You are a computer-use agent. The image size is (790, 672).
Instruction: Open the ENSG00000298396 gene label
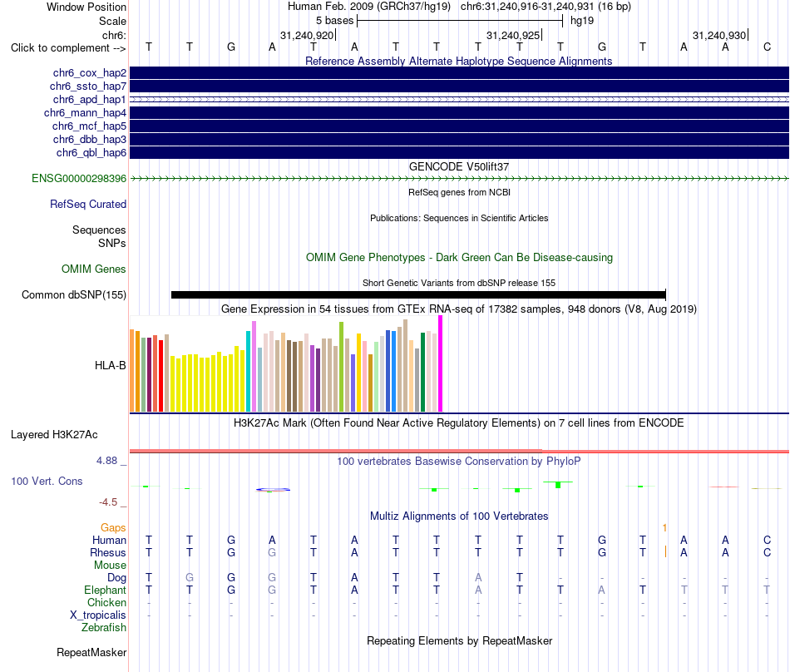click(x=79, y=178)
